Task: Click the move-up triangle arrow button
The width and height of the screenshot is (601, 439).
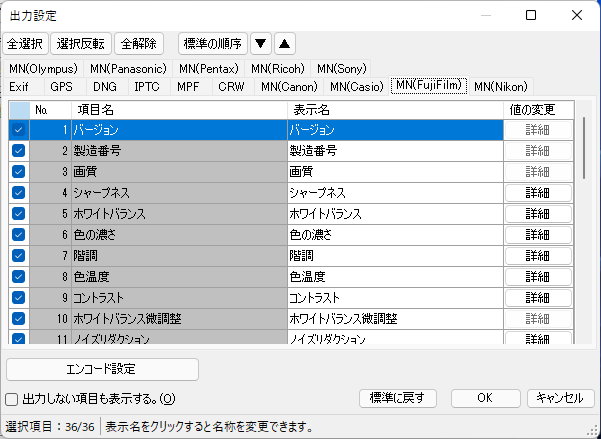Action: point(284,44)
